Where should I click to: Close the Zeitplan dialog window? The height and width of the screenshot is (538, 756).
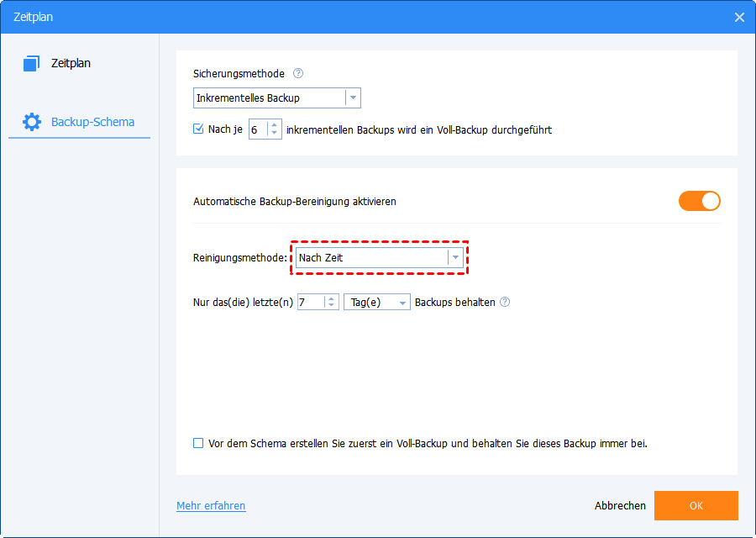pyautogui.click(x=739, y=17)
